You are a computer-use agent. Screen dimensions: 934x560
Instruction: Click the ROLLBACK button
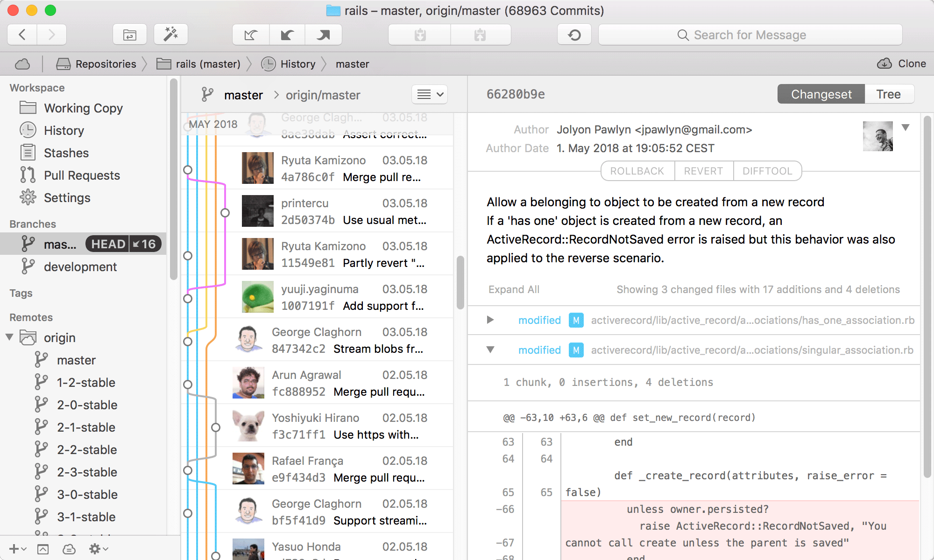click(x=637, y=171)
